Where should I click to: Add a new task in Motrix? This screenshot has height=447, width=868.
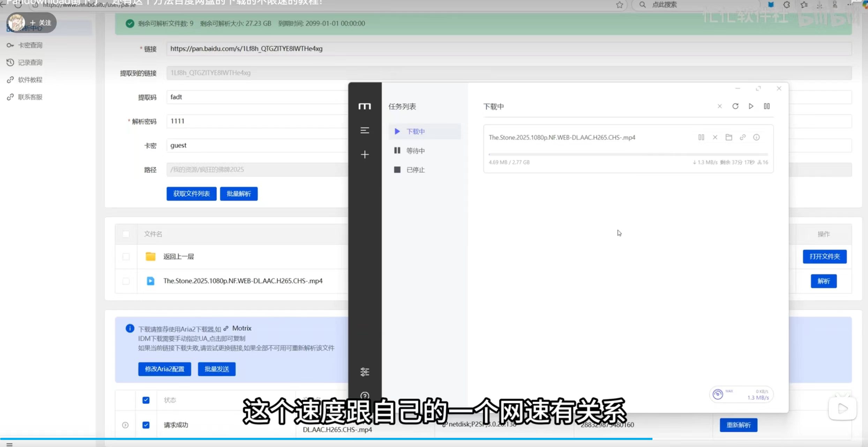pos(365,154)
